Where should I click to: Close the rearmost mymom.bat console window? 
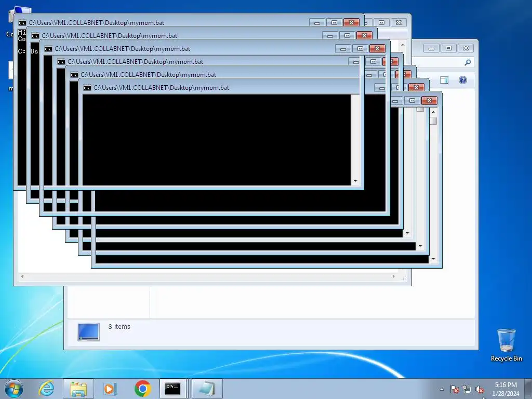(x=352, y=23)
